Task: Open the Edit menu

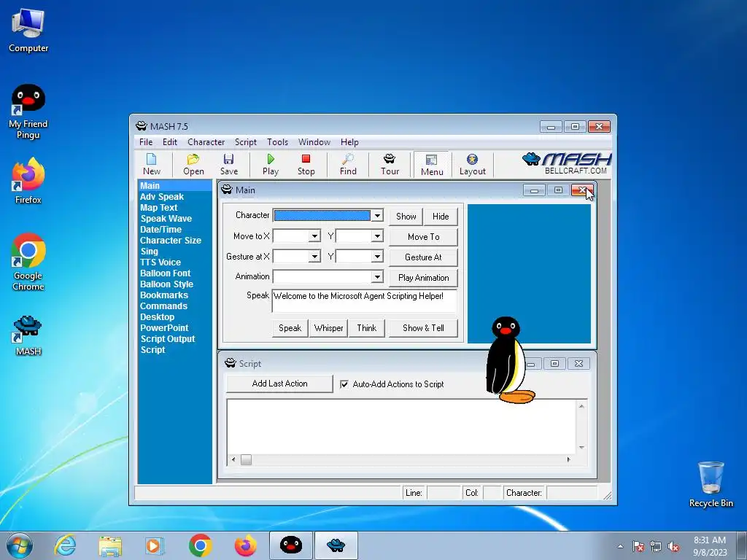Action: point(169,142)
